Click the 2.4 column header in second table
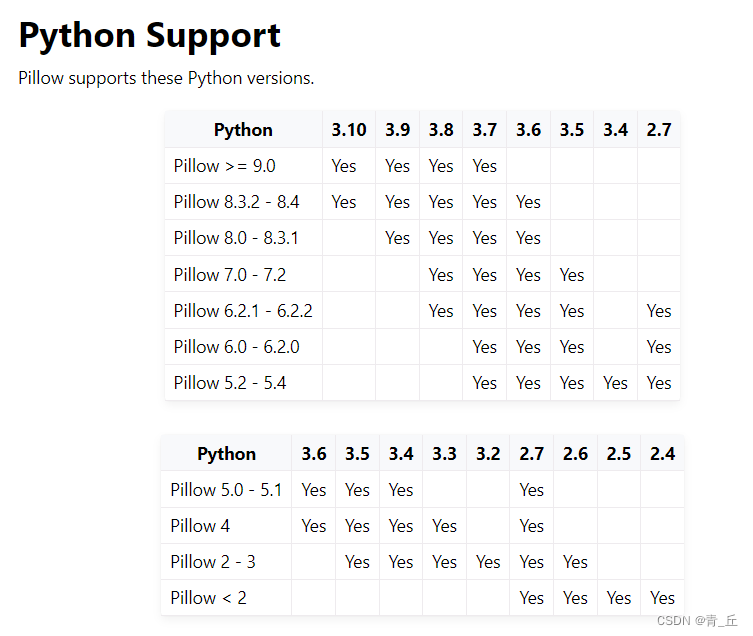This screenshot has height=636, width=753. [662, 454]
